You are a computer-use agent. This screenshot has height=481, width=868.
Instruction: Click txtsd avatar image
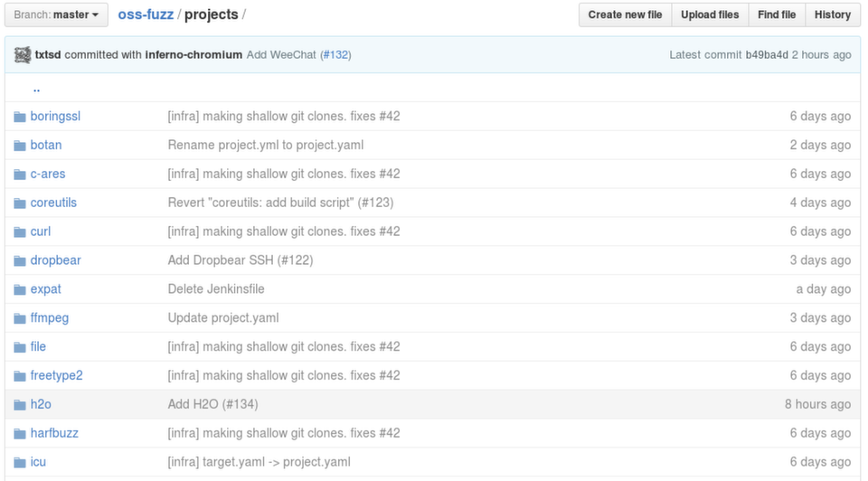pyautogui.click(x=22, y=55)
